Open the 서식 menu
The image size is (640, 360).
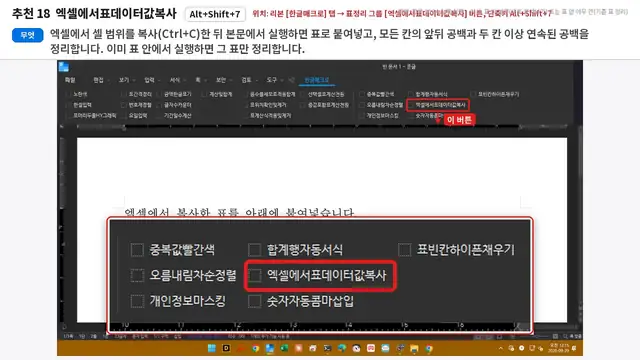pyautogui.click(x=175, y=80)
